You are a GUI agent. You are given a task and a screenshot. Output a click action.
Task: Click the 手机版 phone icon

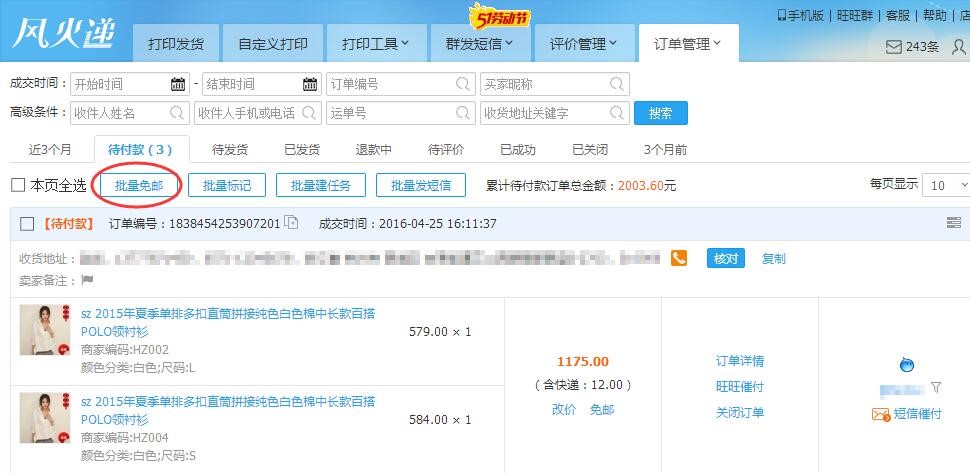(x=781, y=15)
